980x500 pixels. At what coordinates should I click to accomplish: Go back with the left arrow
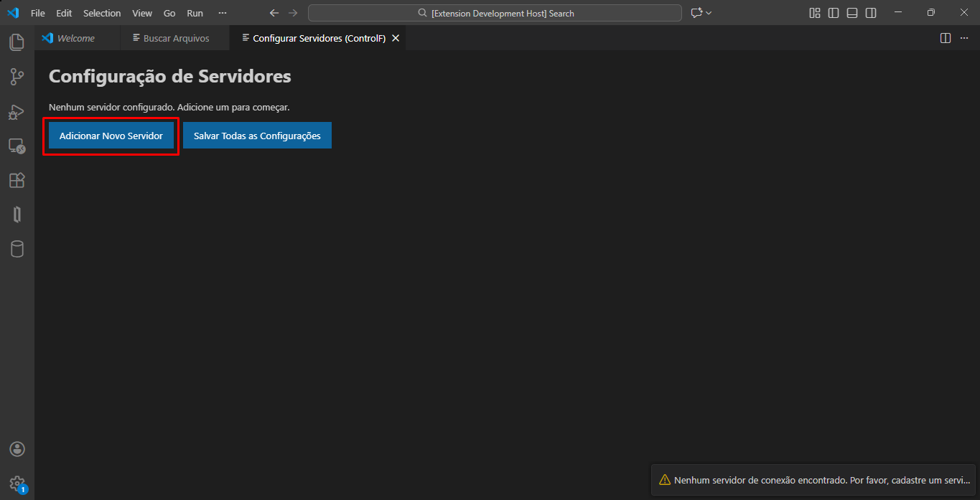(274, 13)
